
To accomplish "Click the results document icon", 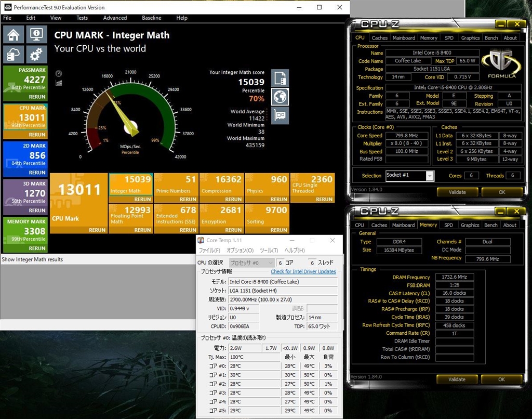I will coord(280,78).
